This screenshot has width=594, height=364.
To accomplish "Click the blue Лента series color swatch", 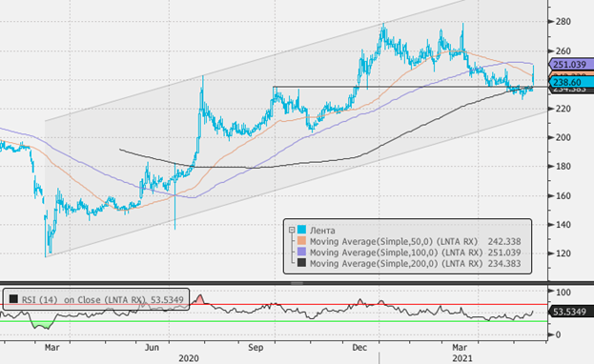I will click(x=301, y=230).
